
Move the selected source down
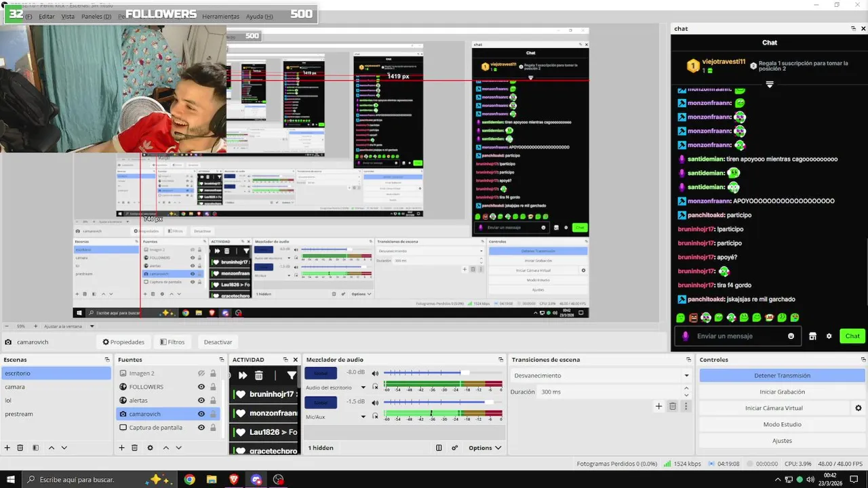tap(178, 448)
